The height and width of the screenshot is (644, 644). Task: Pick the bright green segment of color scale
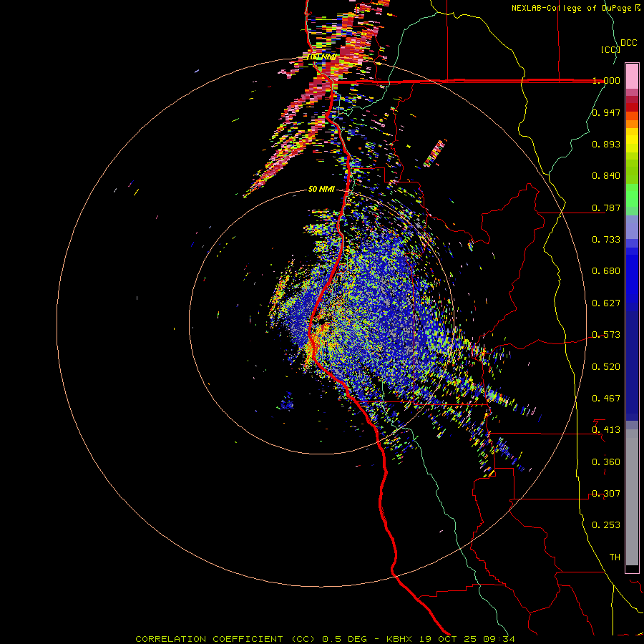pos(632,195)
